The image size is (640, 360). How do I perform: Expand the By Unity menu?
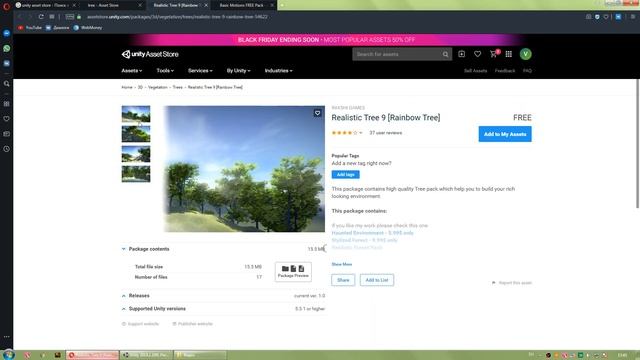(x=238, y=71)
